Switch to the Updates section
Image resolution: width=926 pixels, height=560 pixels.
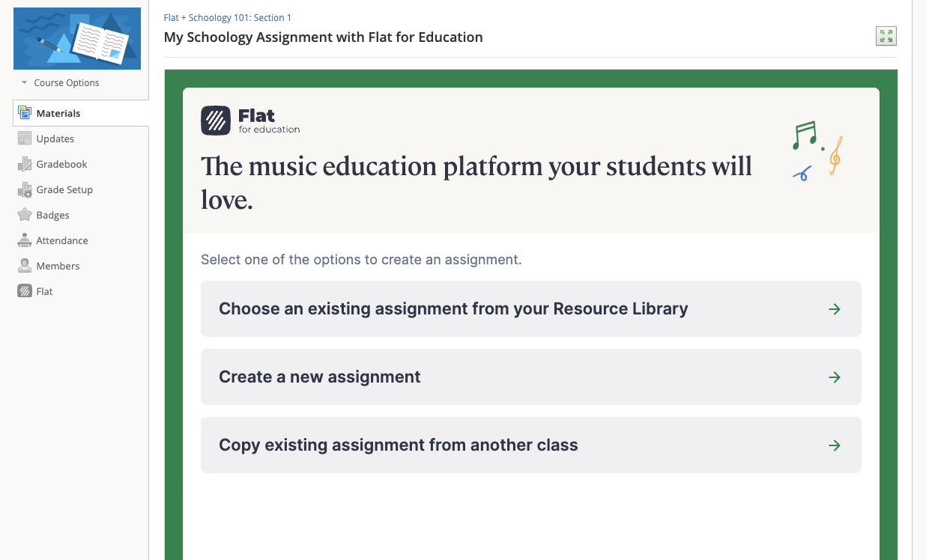point(56,138)
